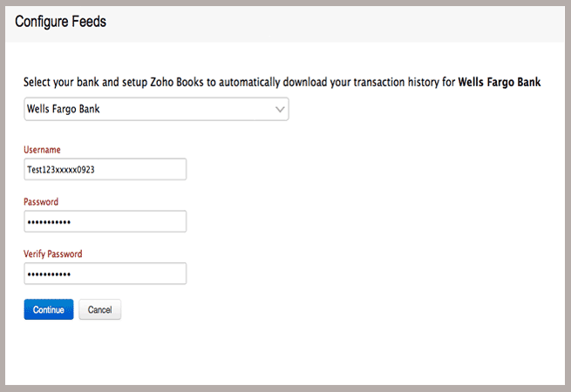
Task: Click the Cancel button
Action: [x=99, y=309]
